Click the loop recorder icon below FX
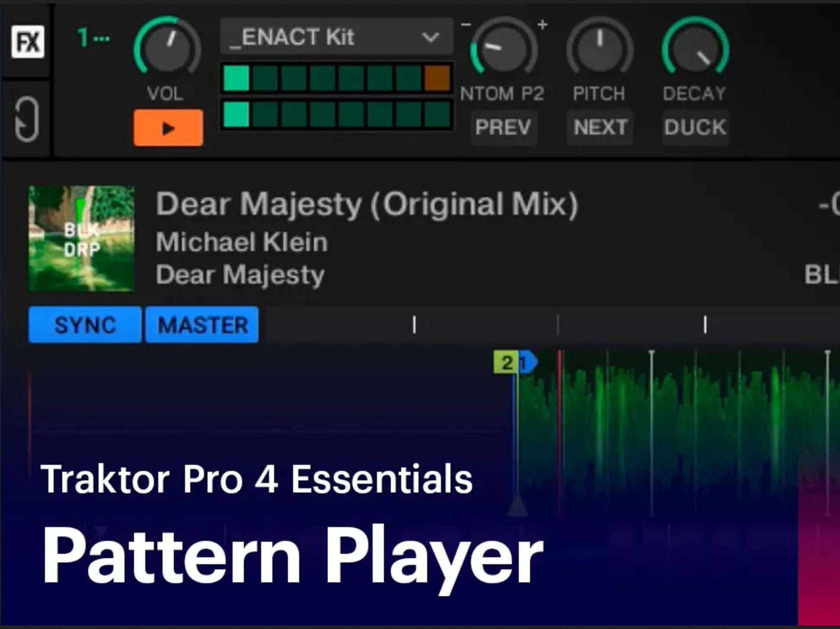 (27, 120)
